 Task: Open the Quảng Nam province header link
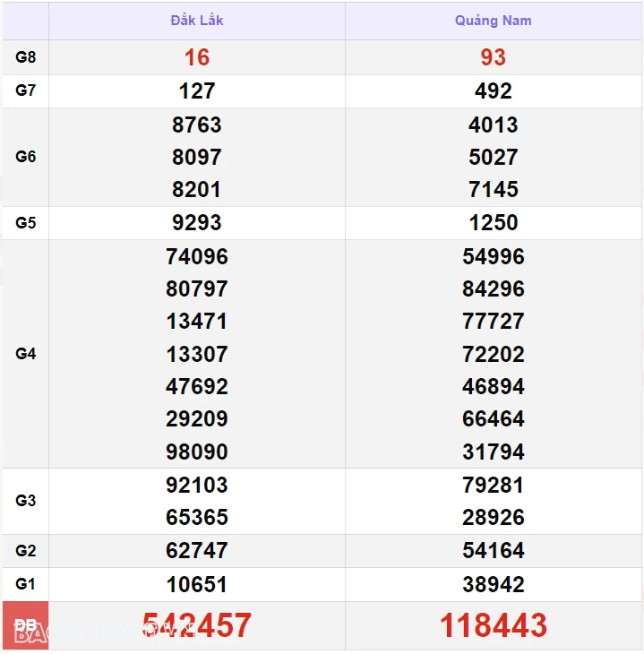[493, 21]
